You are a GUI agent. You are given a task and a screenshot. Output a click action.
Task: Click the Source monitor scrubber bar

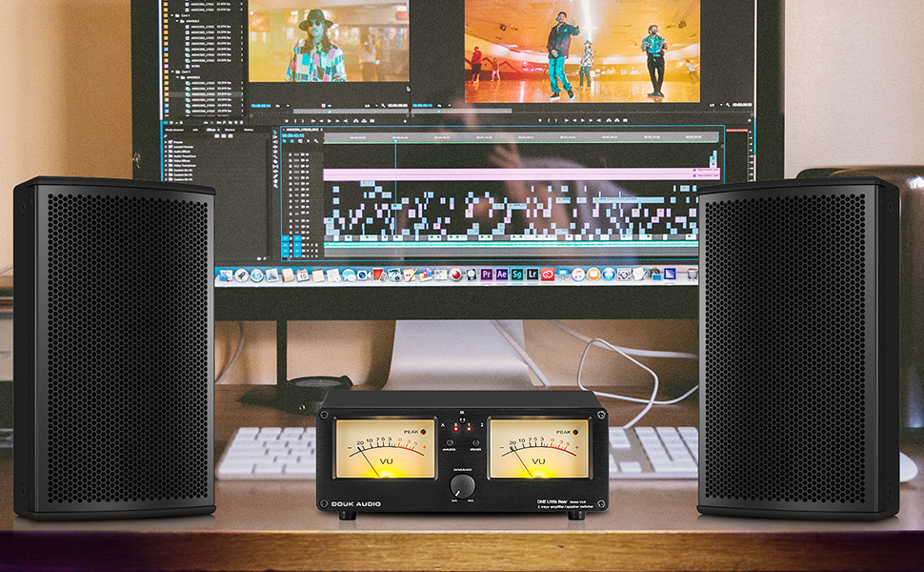pyautogui.click(x=351, y=112)
